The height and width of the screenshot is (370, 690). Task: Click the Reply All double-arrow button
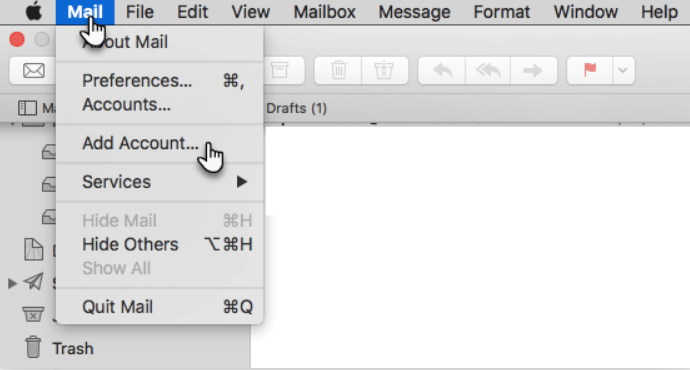[x=488, y=70]
